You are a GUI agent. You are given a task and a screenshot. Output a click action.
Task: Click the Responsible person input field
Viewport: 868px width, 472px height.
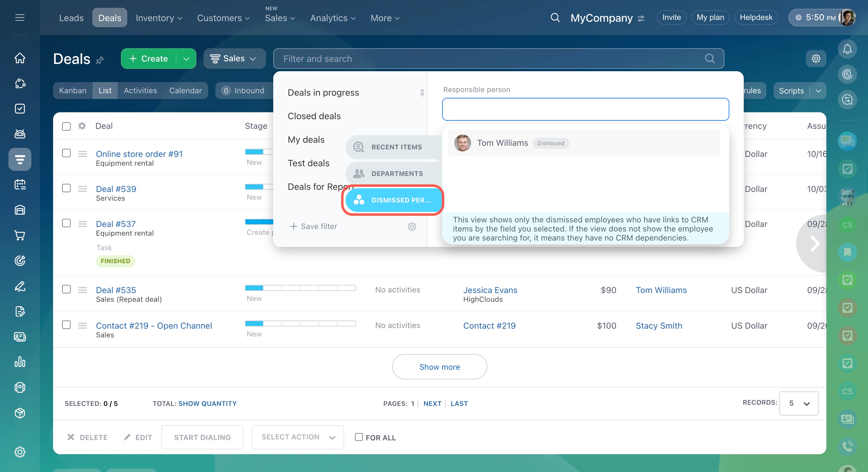585,109
